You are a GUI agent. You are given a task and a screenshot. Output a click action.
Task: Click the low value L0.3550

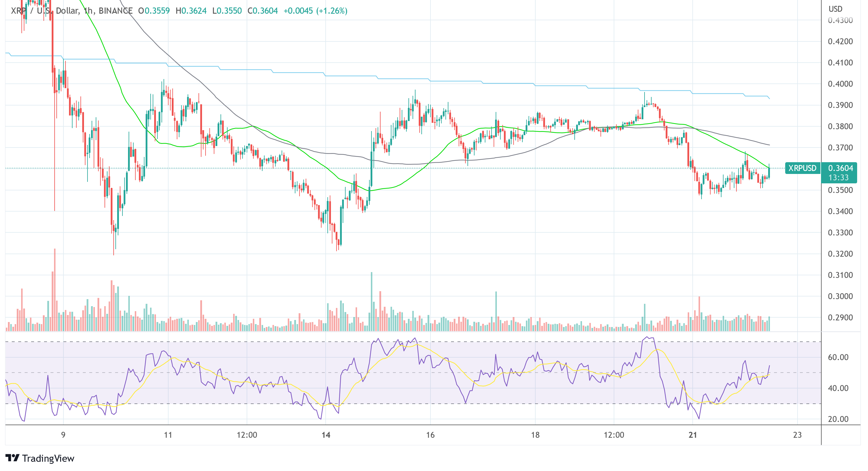click(227, 11)
